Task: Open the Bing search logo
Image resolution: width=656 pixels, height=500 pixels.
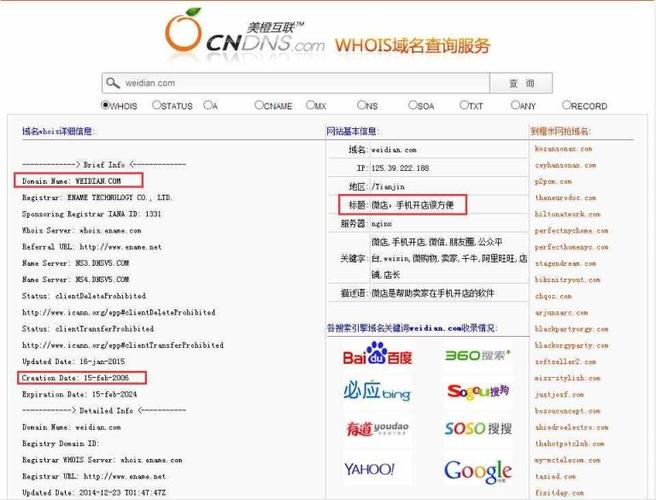Action: tap(377, 390)
